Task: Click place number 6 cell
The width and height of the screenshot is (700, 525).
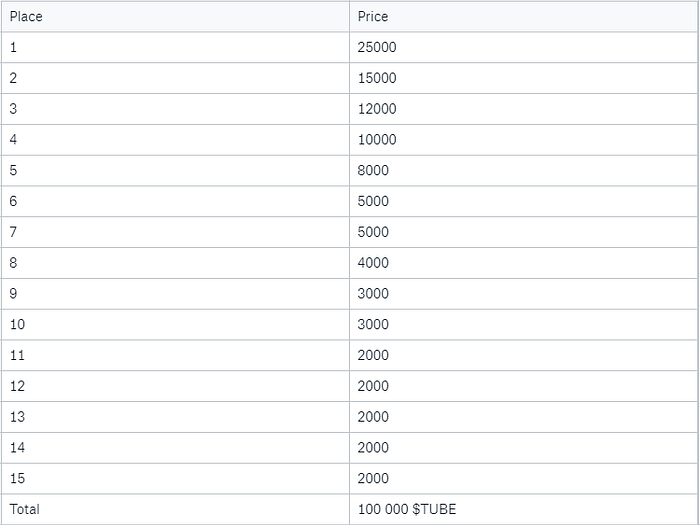Action: click(x=175, y=201)
